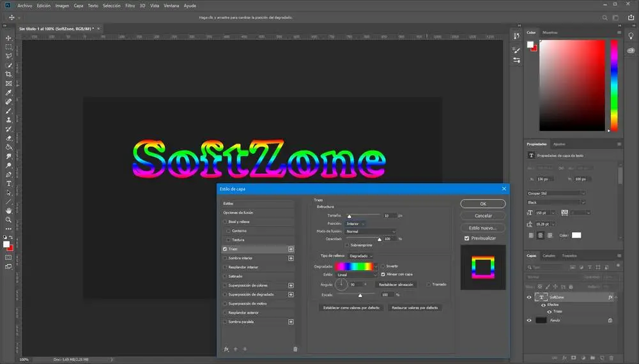Open the Degradado picker arrow
This screenshot has width=639, height=364.
pyautogui.click(x=376, y=267)
